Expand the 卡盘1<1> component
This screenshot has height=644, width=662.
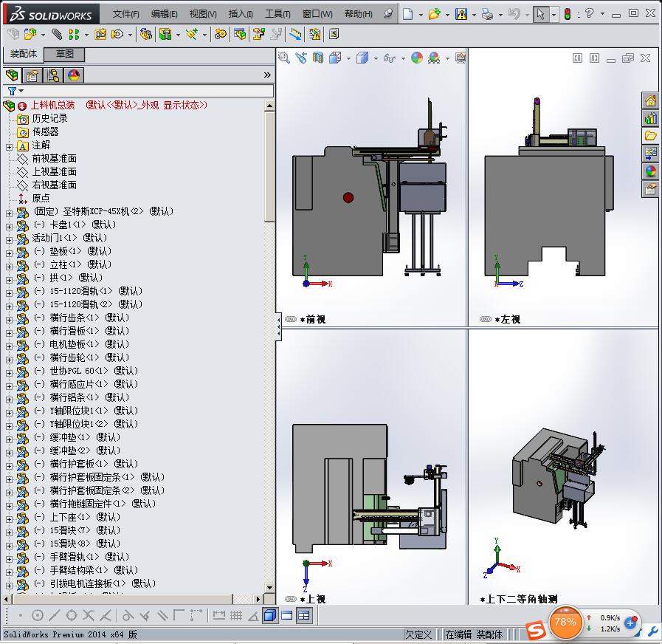pos(9,227)
